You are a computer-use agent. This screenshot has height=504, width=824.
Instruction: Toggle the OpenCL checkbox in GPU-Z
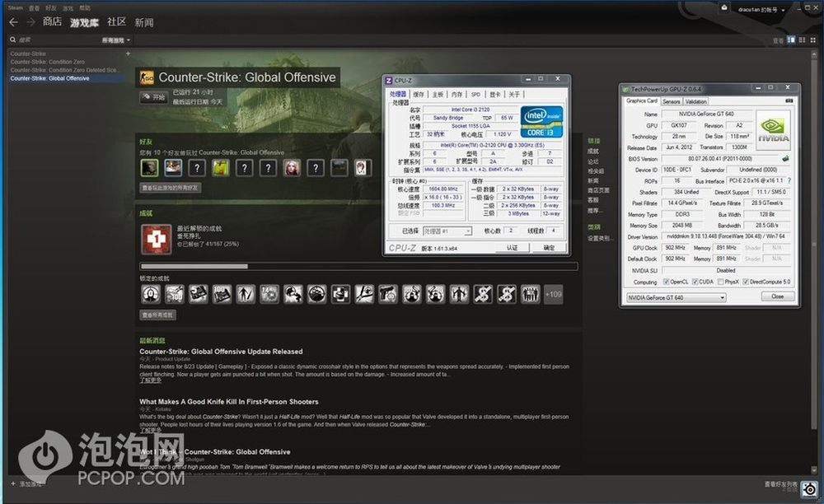click(667, 282)
